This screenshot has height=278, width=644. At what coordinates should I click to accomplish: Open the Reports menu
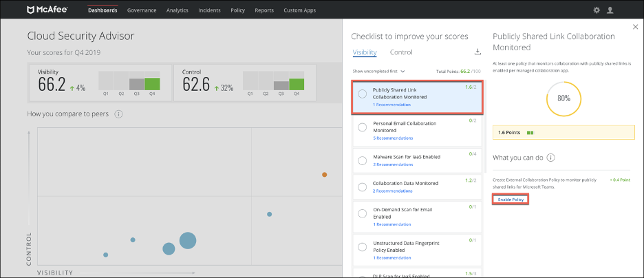264,10
